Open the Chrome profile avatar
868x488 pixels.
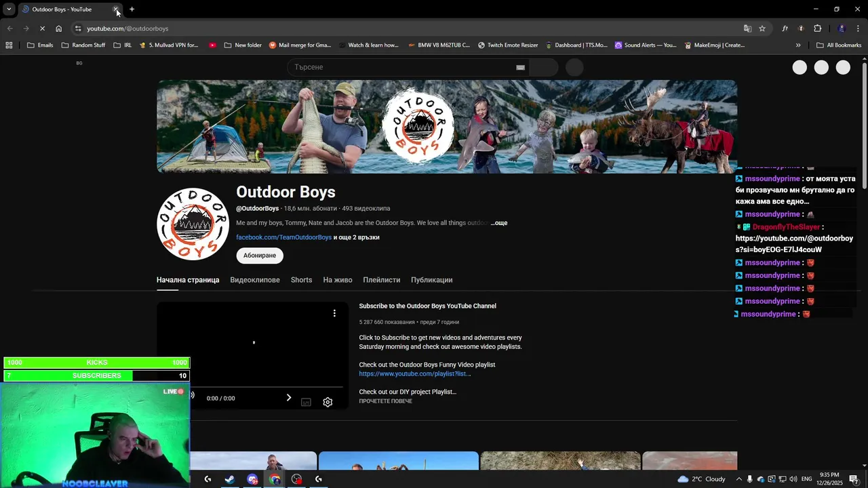tap(842, 28)
